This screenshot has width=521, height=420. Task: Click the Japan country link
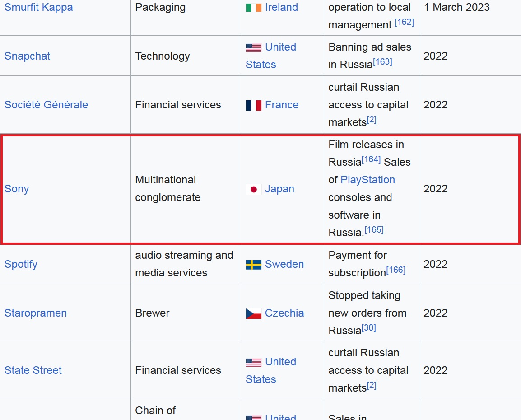click(x=279, y=189)
